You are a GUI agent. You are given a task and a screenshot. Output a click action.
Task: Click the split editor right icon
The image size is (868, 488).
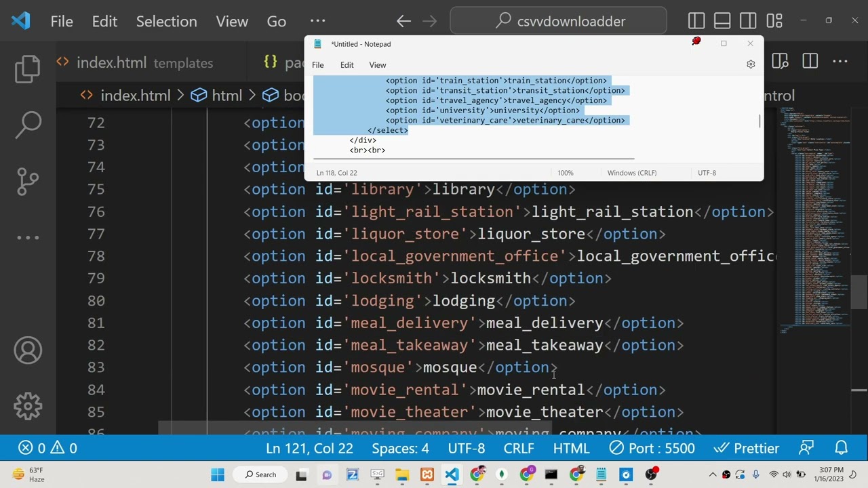[810, 62]
